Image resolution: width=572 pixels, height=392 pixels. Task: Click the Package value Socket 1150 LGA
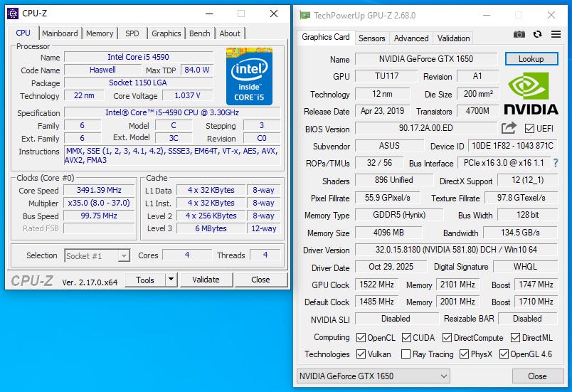(138, 83)
